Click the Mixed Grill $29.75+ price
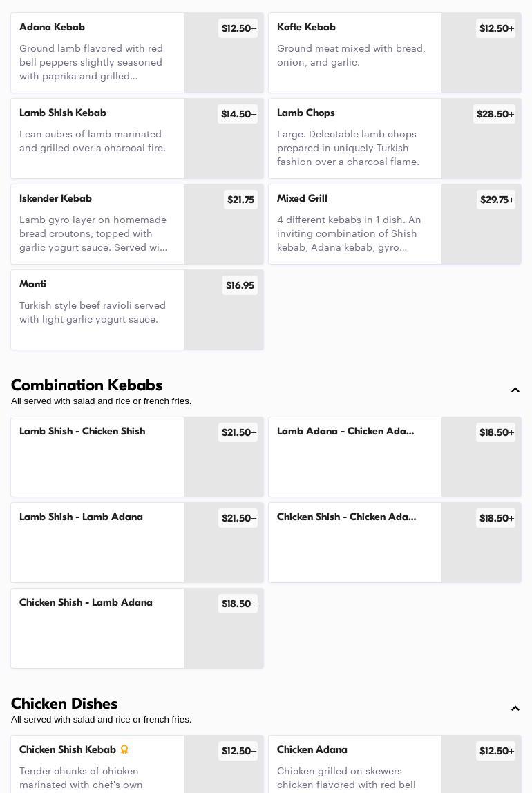 pyautogui.click(x=496, y=200)
